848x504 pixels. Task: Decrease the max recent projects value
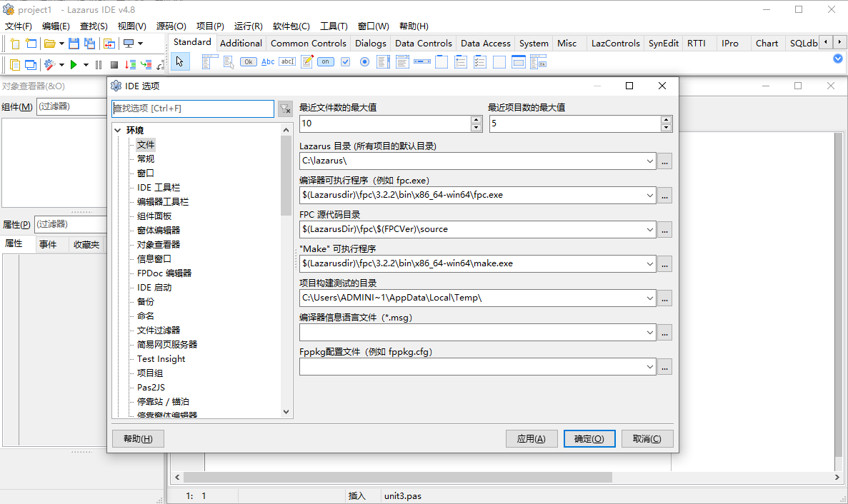point(667,128)
